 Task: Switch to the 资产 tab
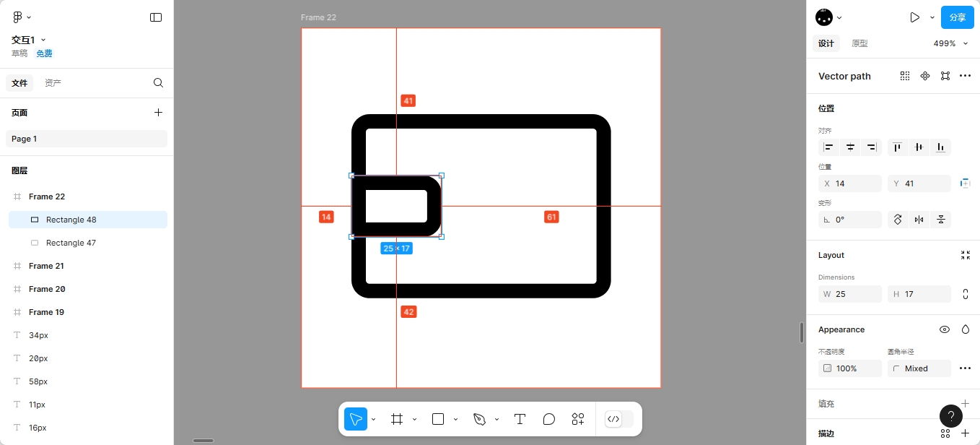(x=53, y=83)
